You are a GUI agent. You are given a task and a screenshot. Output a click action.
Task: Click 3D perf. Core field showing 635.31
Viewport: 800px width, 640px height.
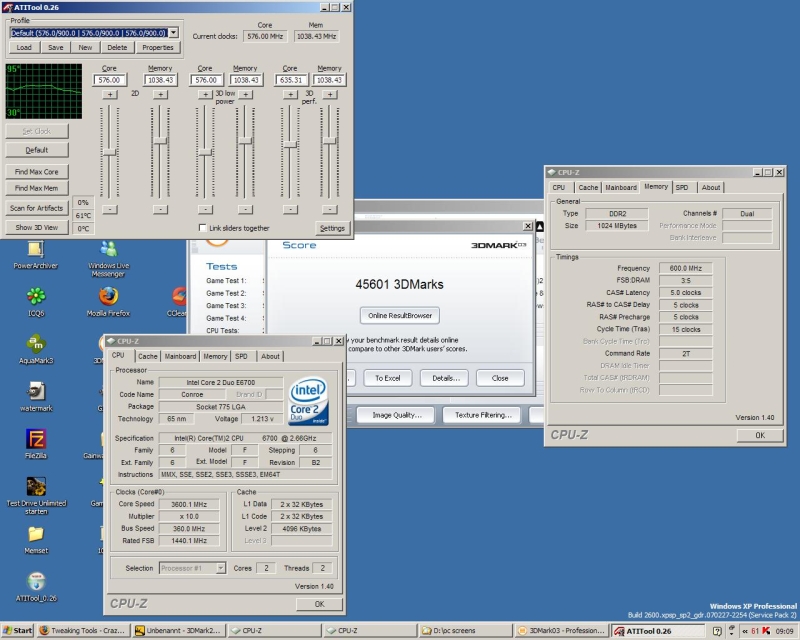(291, 80)
